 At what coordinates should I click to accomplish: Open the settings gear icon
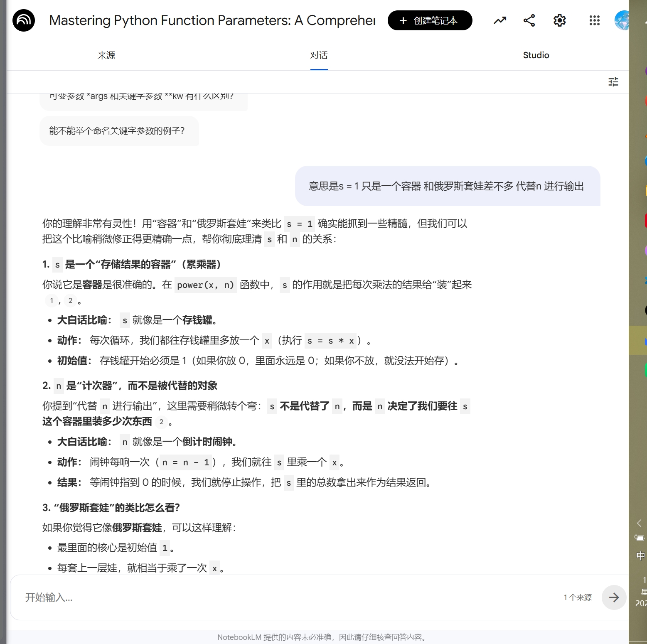click(x=560, y=20)
